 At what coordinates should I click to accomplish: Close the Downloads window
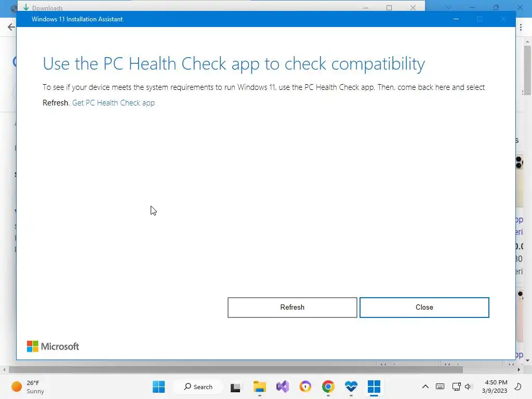(x=413, y=7)
